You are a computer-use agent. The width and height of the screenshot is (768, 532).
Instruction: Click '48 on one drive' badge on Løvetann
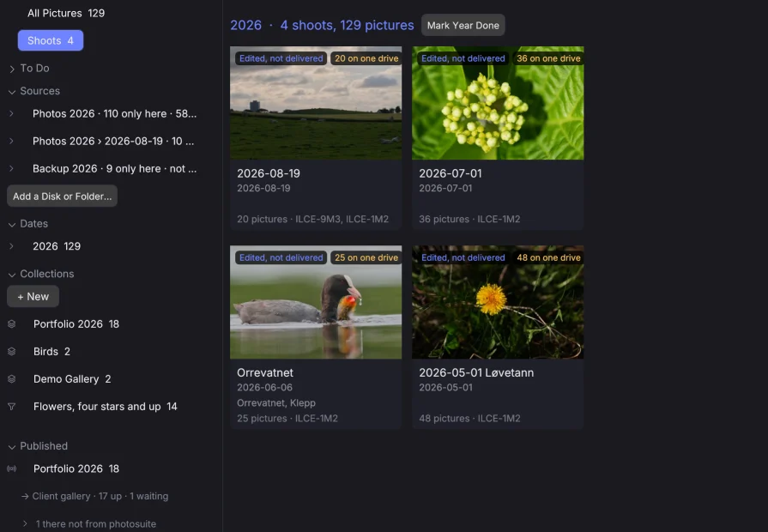click(548, 257)
